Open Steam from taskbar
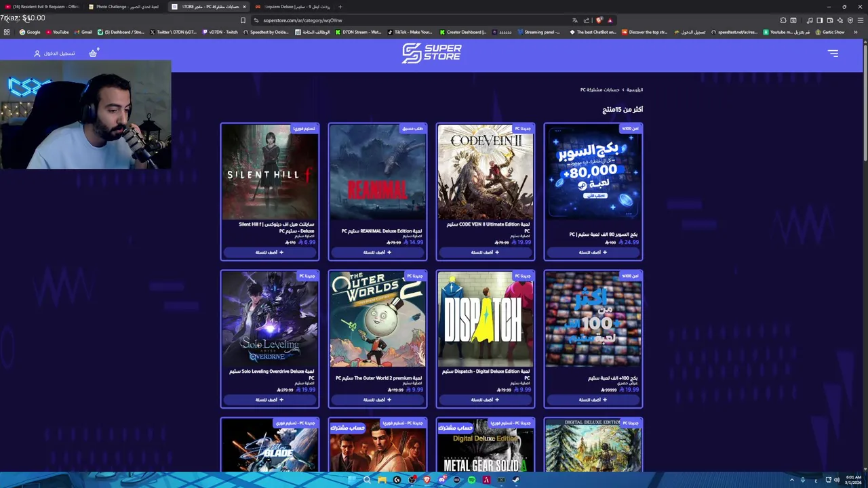This screenshot has width=868, height=488. click(x=516, y=480)
